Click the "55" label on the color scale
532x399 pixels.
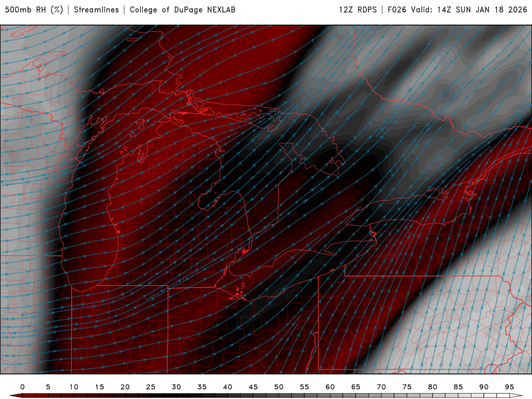(305, 387)
